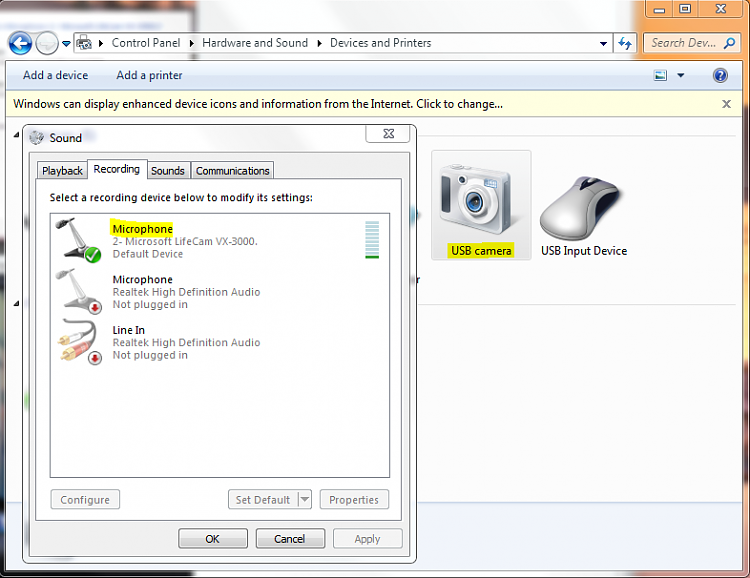Image resolution: width=750 pixels, height=578 pixels.
Task: Open Control Panel breadcrumb
Action: 146,43
